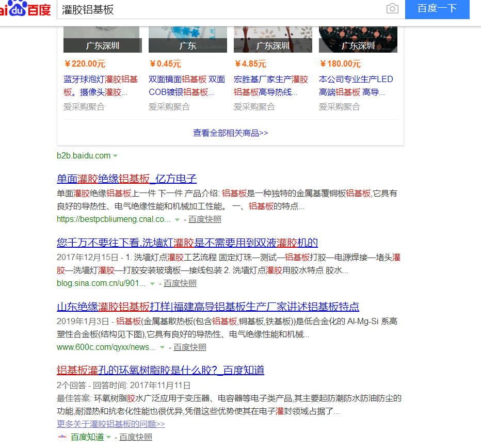Focus the search box containing 灌胶铝基板
Screen dimensions: 481x448
[221, 9]
